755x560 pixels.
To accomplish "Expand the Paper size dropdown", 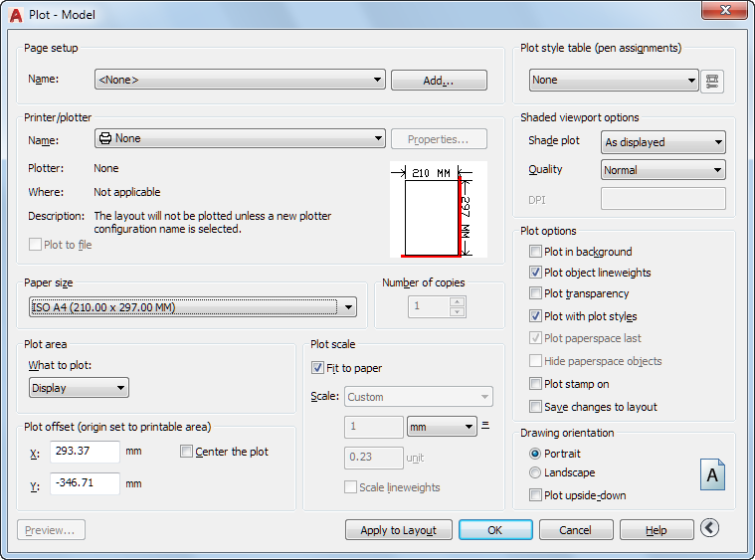I will pyautogui.click(x=193, y=307).
